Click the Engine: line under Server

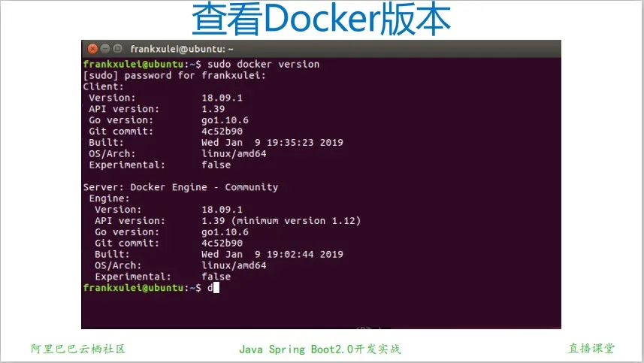[108, 198]
